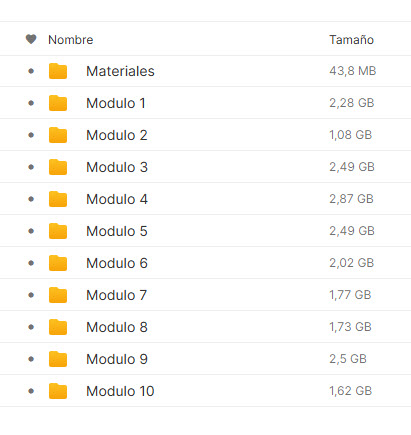Click the 43,8 MB size of Materiales

click(x=353, y=71)
